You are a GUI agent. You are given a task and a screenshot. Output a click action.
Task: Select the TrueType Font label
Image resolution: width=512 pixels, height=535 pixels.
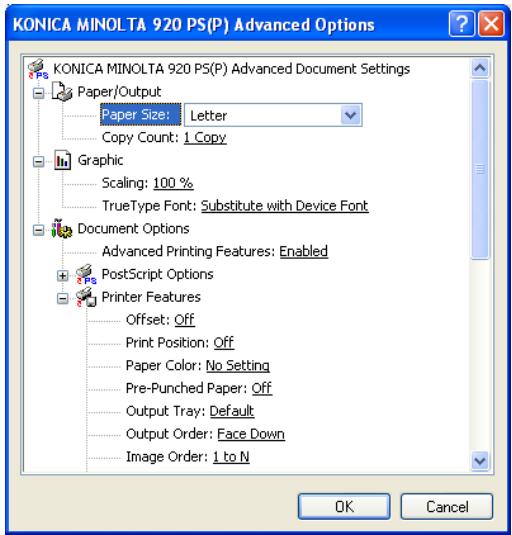[x=149, y=206]
